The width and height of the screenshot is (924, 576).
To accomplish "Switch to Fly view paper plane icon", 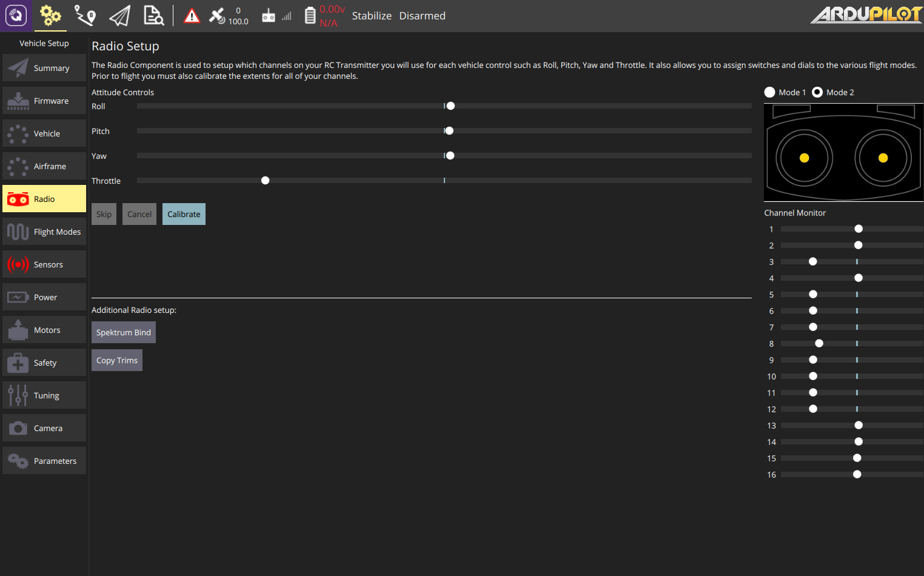I will [119, 15].
